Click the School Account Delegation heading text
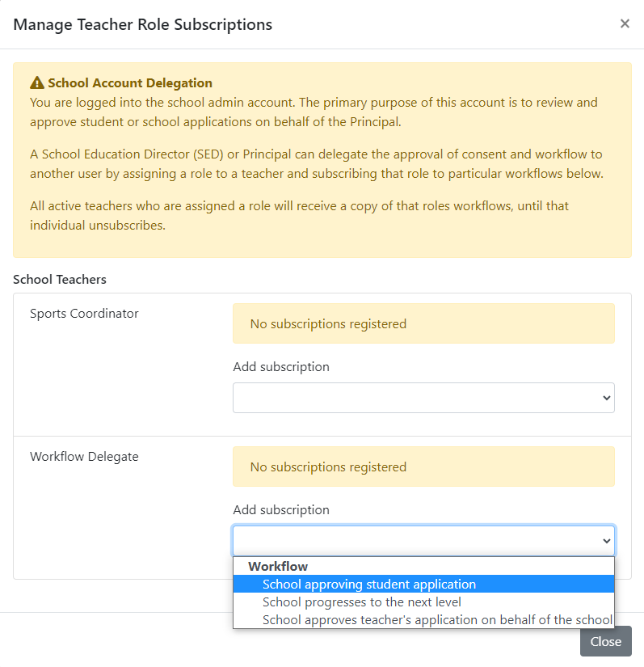644x667 pixels. 130,83
